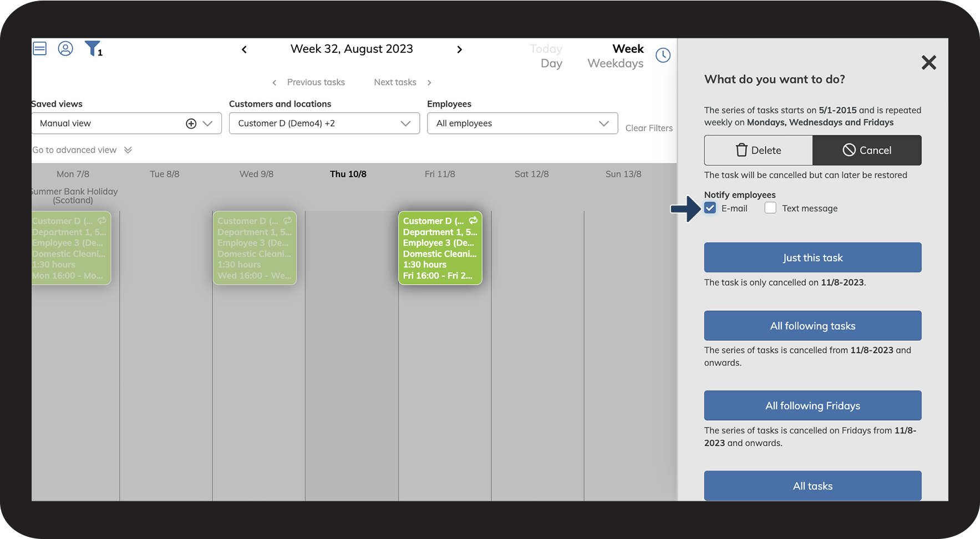Screen dimensions: 980x539
Task: Click plus icon in Saved views
Action: 191,123
